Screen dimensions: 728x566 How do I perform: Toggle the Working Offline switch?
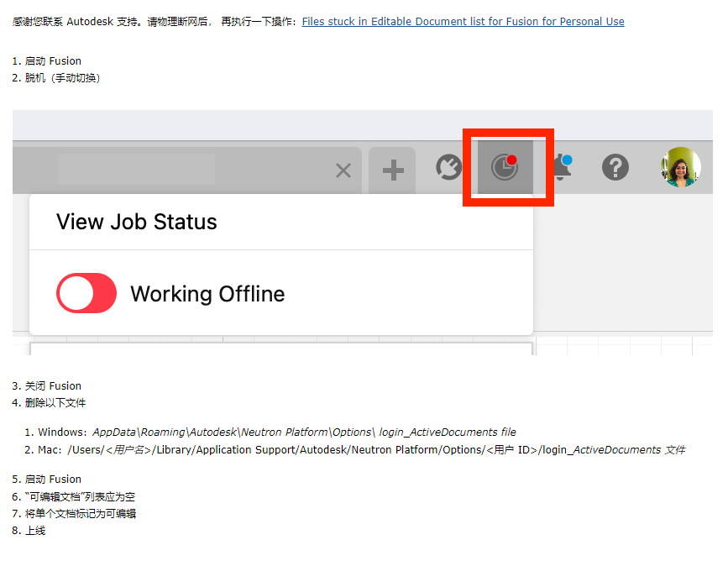[86, 293]
